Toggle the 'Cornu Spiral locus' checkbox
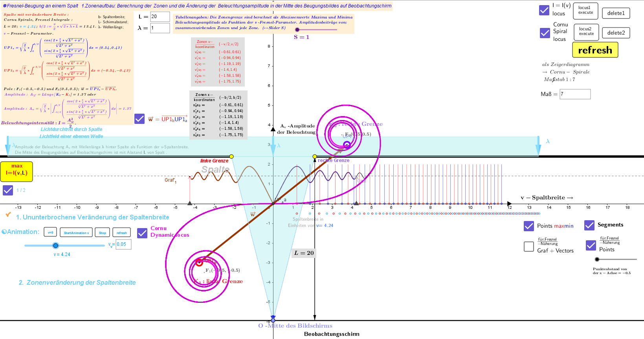 click(x=545, y=33)
